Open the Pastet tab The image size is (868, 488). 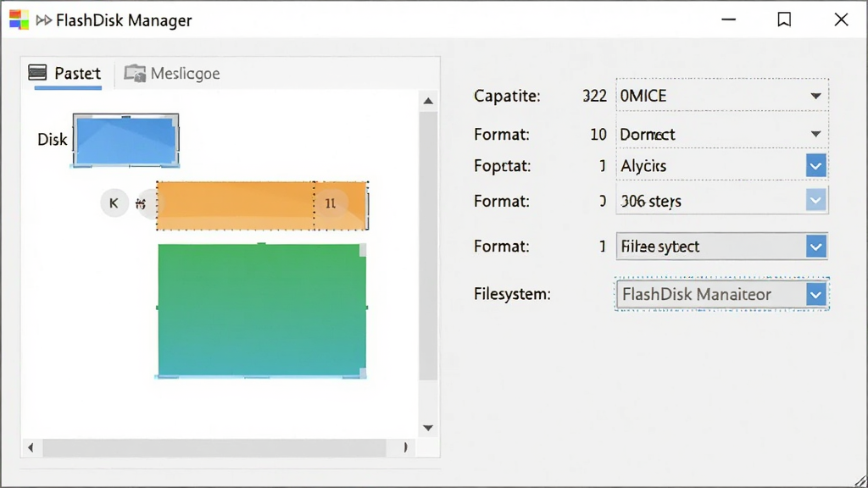tap(64, 73)
